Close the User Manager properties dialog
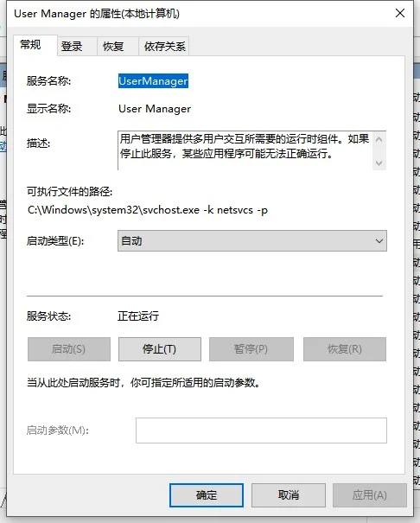The width and height of the screenshot is (420, 523). [399, 13]
